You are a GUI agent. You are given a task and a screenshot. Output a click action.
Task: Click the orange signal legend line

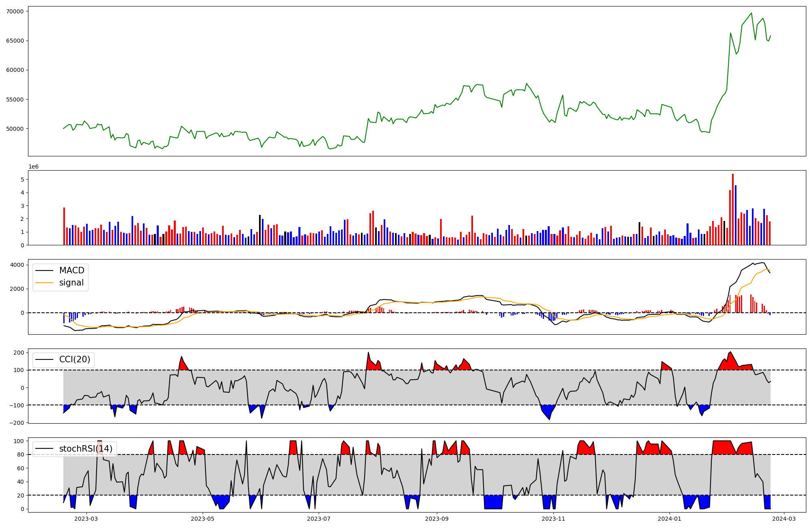pyautogui.click(x=45, y=283)
